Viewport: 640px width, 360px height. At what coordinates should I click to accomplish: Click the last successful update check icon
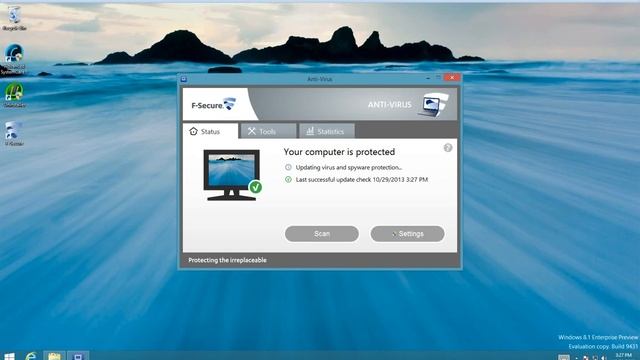[x=288, y=179]
